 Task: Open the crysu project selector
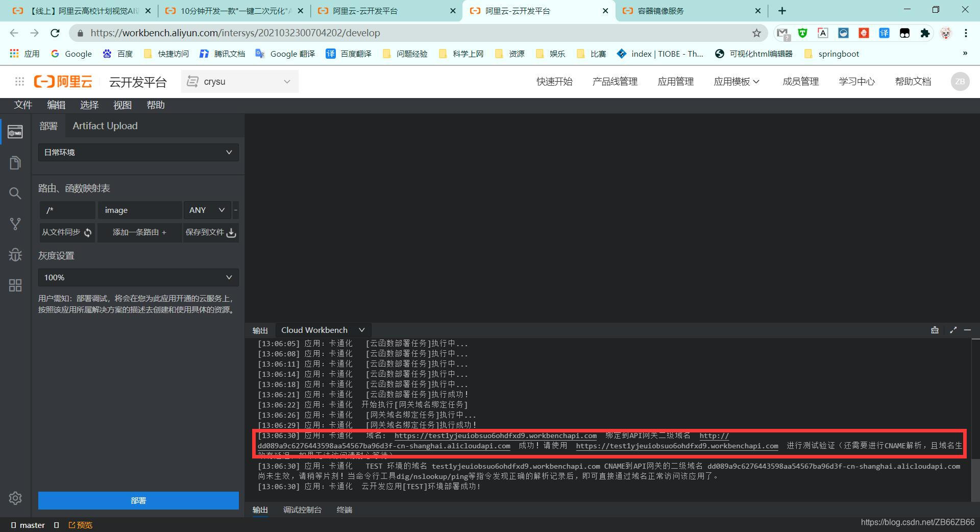point(239,81)
